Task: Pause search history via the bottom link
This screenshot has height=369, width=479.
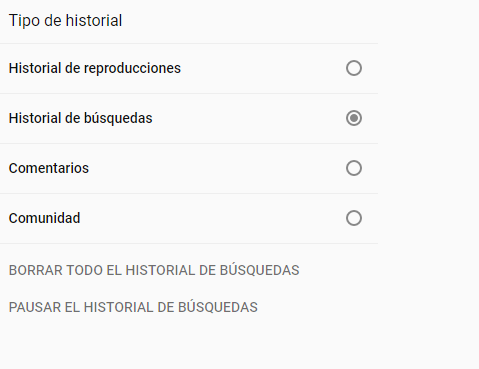Action: pyautogui.click(x=133, y=307)
